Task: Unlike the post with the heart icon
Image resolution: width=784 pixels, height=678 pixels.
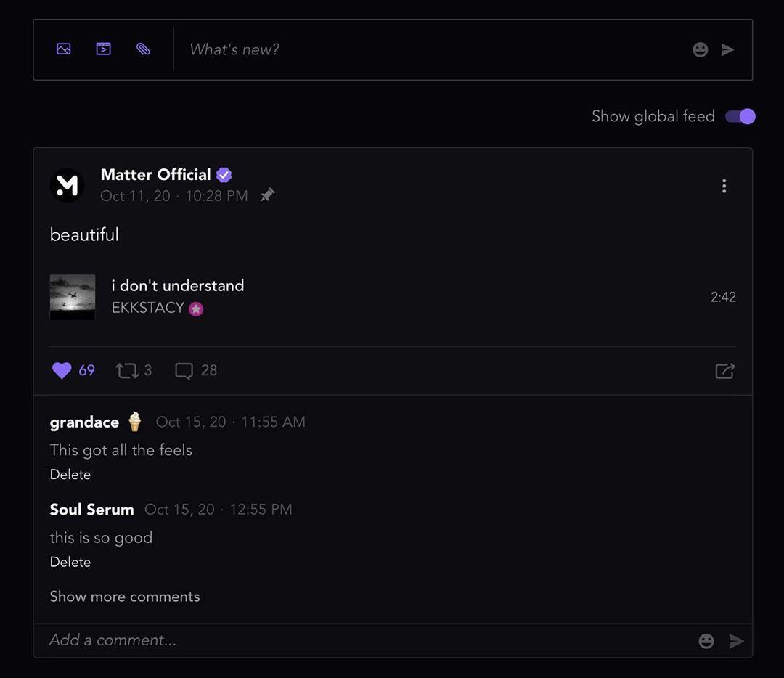Action: [62, 370]
